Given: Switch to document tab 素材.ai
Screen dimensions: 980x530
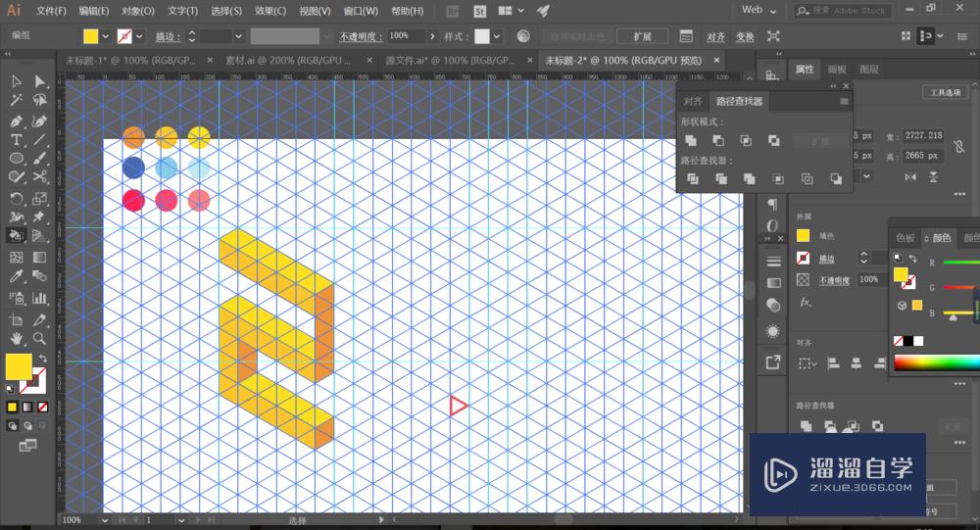Looking at the screenshot, I should (288, 60).
